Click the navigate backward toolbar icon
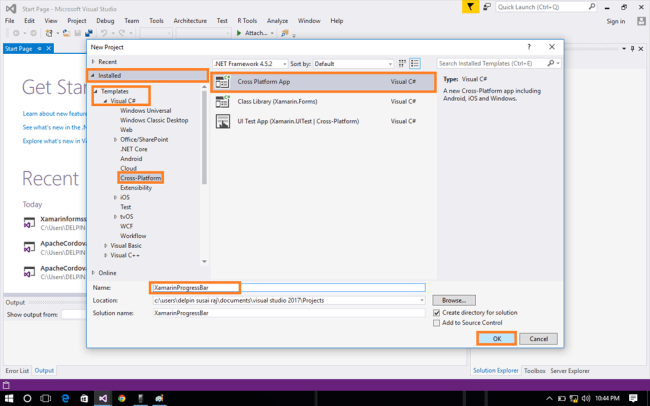The height and width of the screenshot is (406, 650). pyautogui.click(x=16, y=33)
